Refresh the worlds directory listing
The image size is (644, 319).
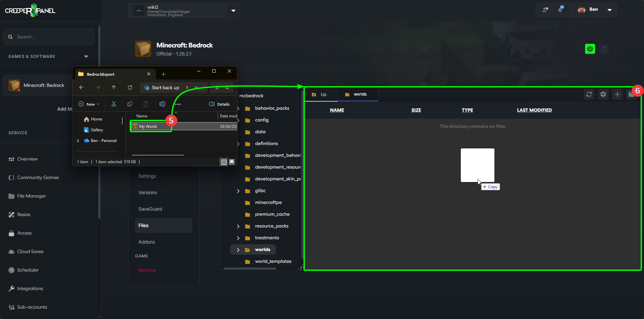[589, 95]
